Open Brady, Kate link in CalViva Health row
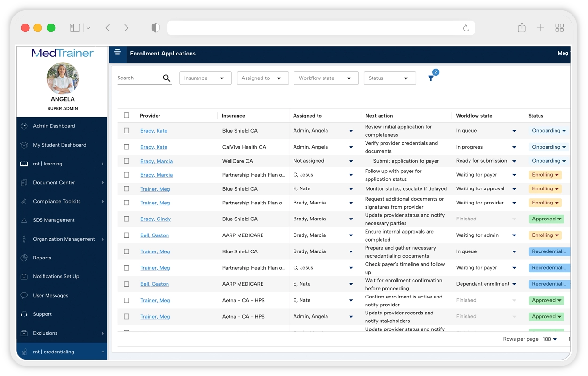This screenshot has height=376, width=588. 153,147
